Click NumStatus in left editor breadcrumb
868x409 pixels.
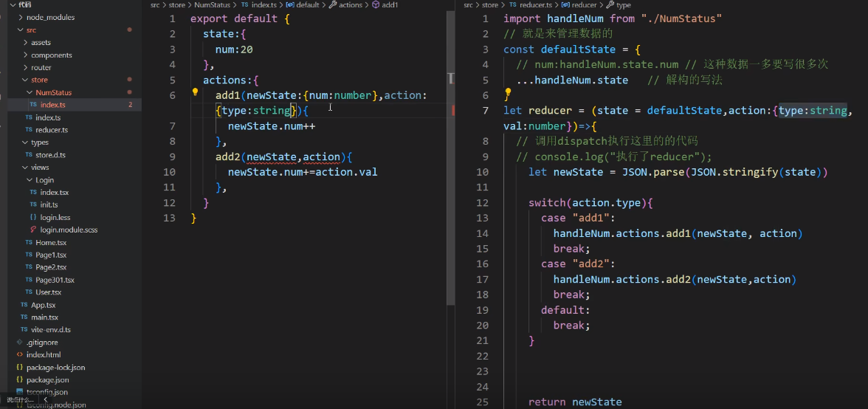pos(212,5)
